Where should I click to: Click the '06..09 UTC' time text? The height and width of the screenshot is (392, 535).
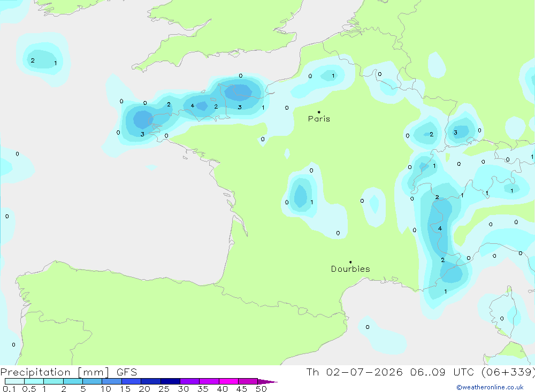[444, 372]
